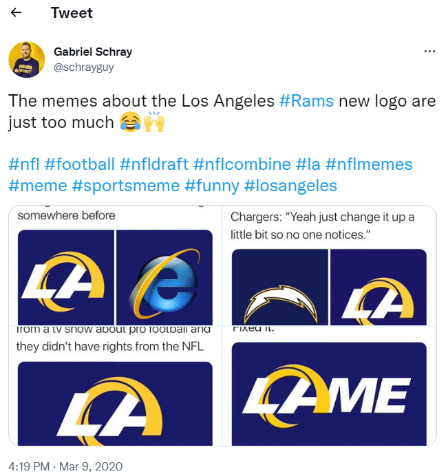Open the #nfl hashtag
The image size is (448, 476).
[x=24, y=164]
